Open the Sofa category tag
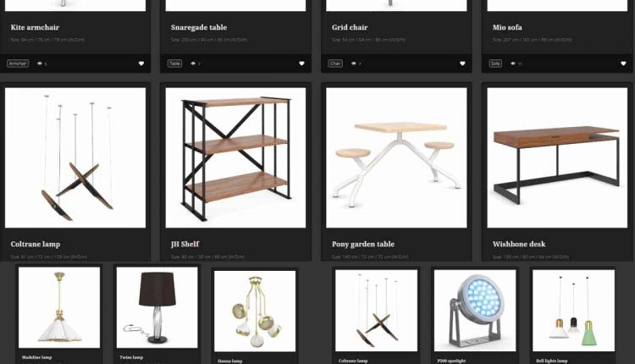 coord(495,63)
